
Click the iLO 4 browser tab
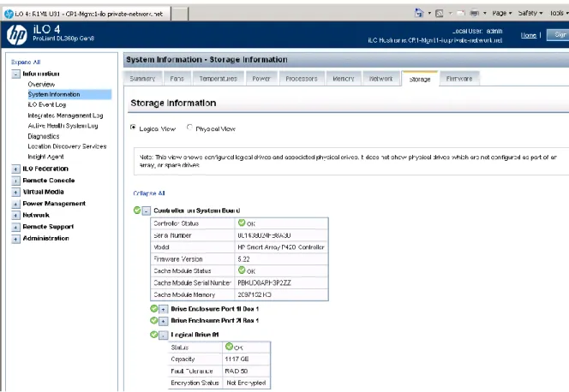coord(87,15)
